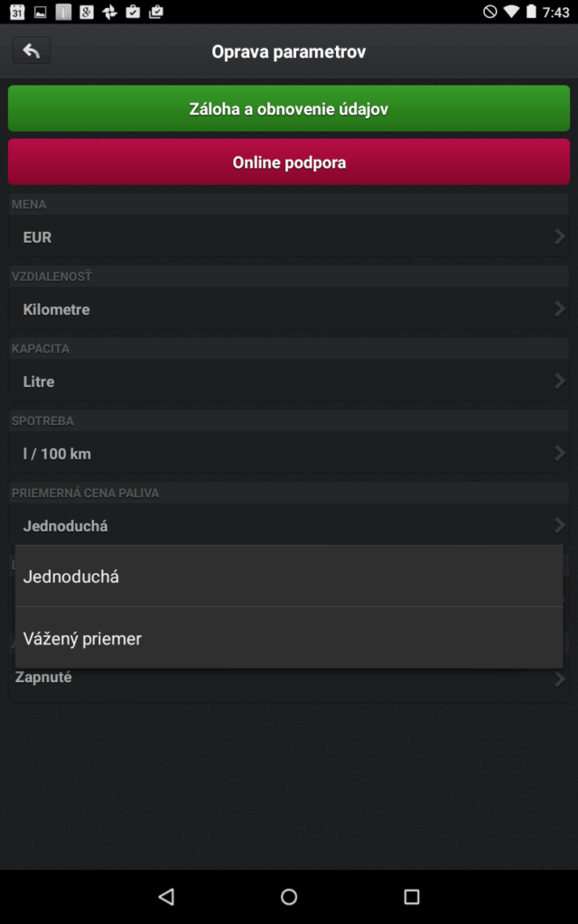Open the l / 100 km consumption selector
The height and width of the screenshot is (924, 578).
coord(289,453)
